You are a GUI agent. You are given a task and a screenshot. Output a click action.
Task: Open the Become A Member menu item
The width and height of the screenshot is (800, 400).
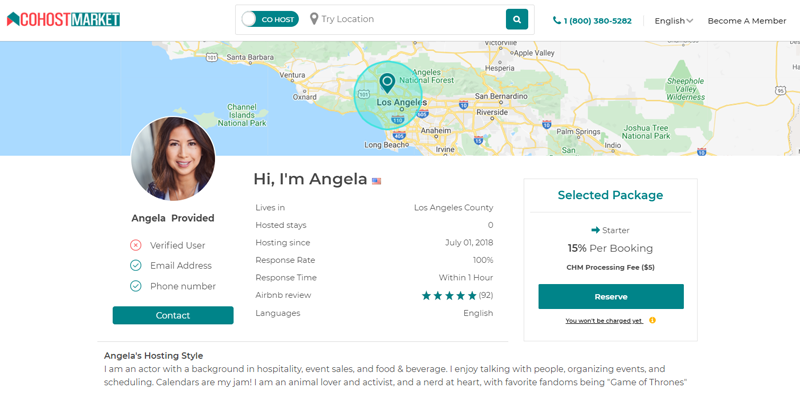click(x=746, y=20)
